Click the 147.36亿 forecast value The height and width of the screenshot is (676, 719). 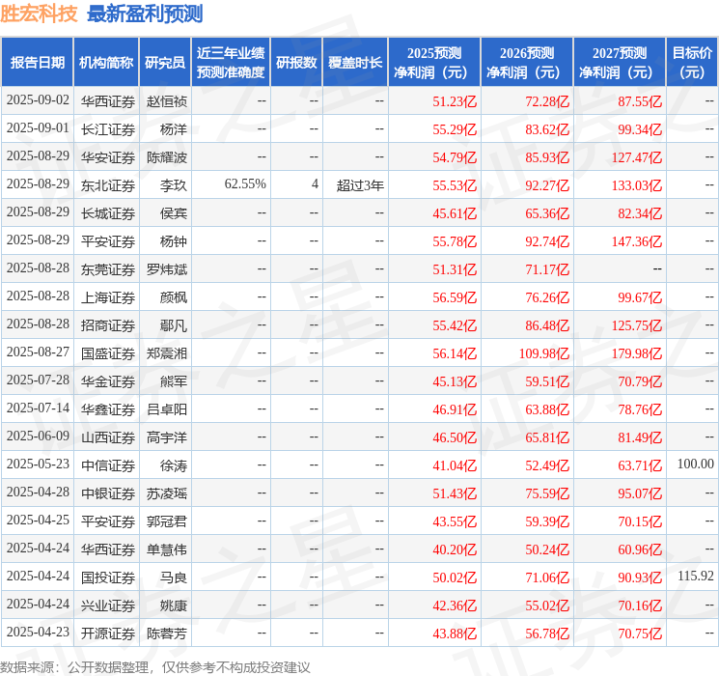[637, 242]
